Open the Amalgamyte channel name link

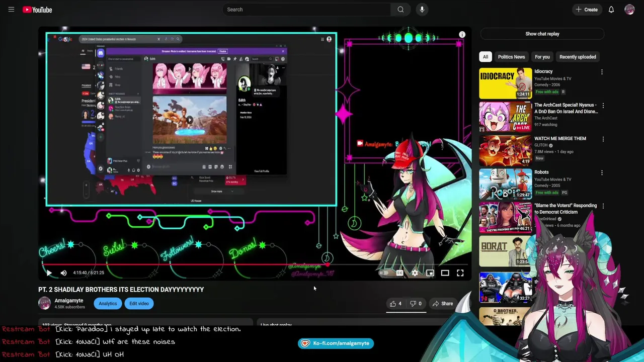click(69, 301)
